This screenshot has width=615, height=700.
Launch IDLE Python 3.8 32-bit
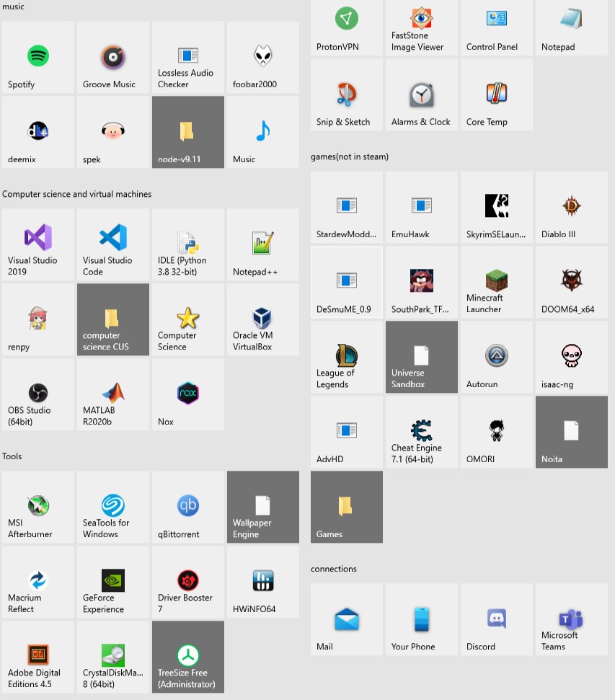coord(188,244)
